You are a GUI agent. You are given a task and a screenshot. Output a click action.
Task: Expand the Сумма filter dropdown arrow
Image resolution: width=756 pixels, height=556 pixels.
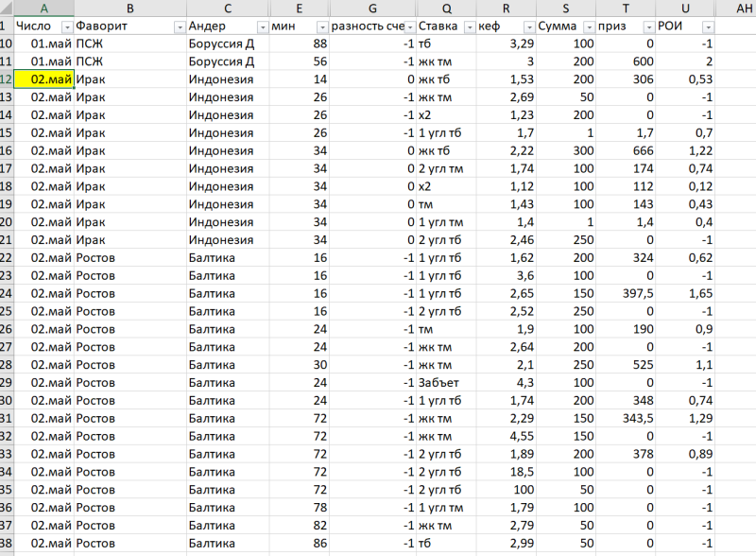pos(588,27)
